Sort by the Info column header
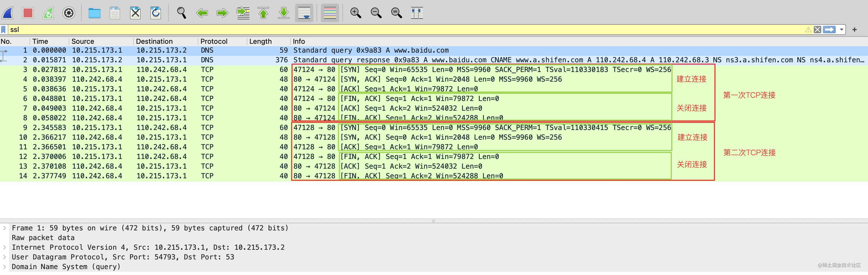This screenshot has width=868, height=275. 579,41
